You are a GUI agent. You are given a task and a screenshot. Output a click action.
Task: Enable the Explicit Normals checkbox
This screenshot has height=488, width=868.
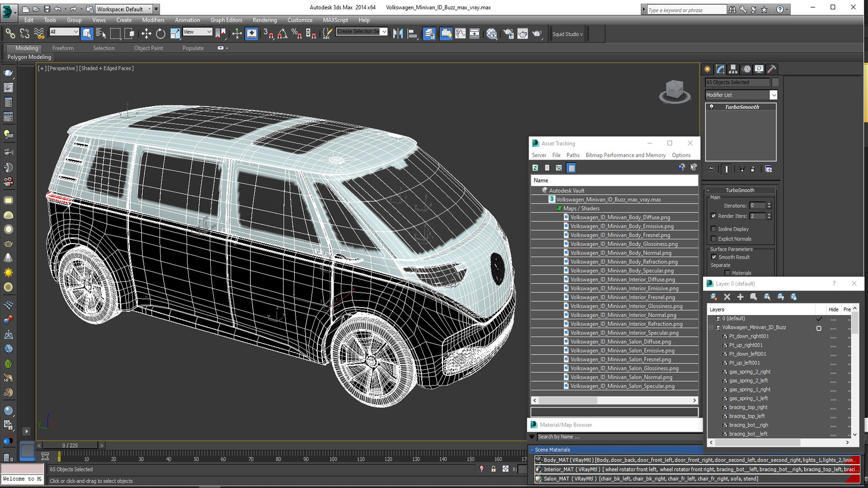click(x=713, y=239)
